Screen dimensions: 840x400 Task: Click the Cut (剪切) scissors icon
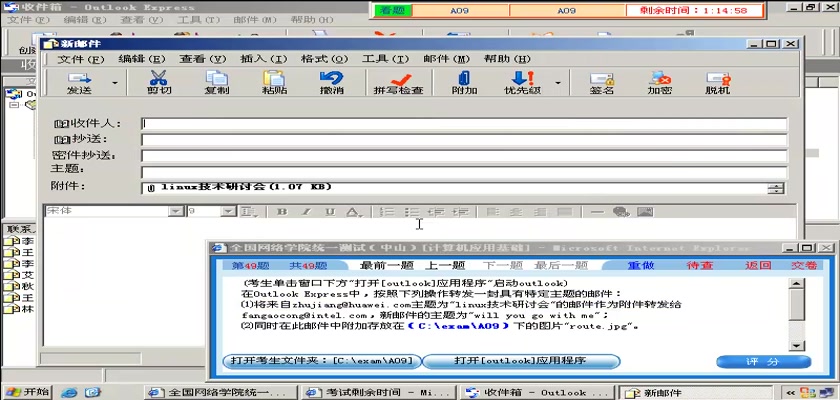coord(159,83)
